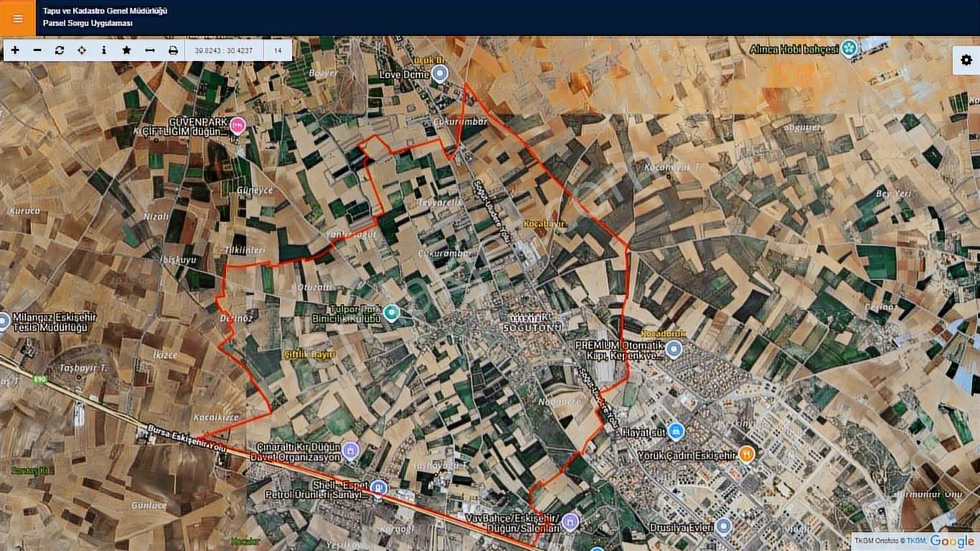
Task: Activate the locate crosshair tool
Action: click(x=82, y=50)
